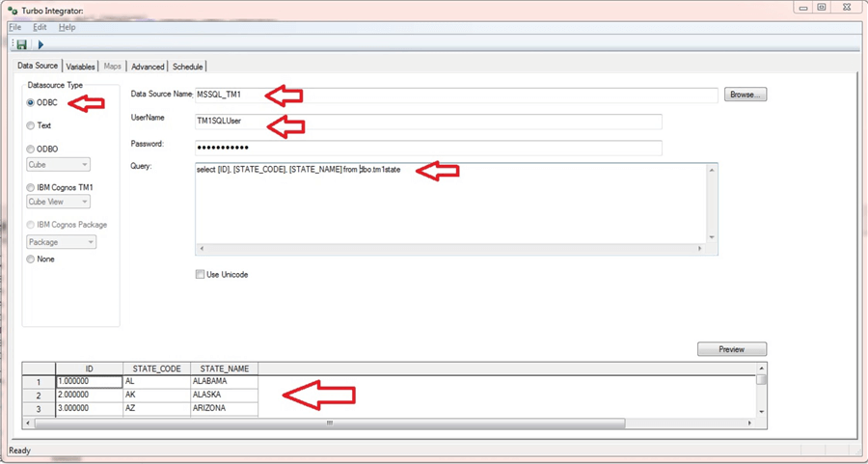Click the Browse... button

746,95
